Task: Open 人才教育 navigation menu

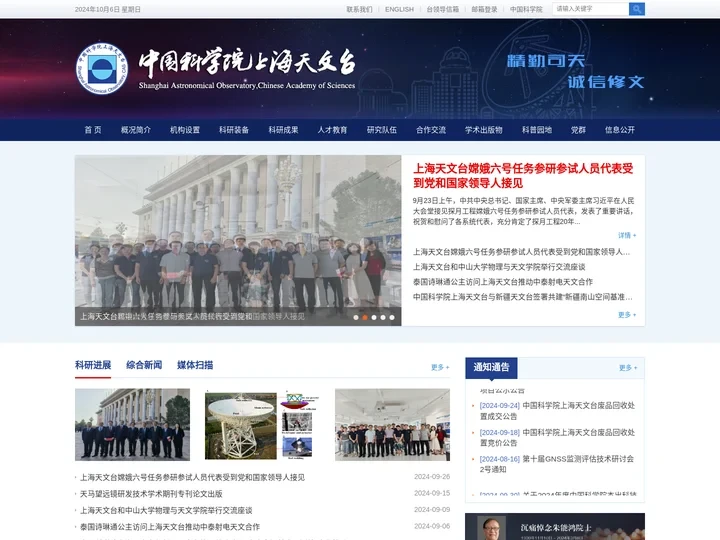Action: pos(332,130)
